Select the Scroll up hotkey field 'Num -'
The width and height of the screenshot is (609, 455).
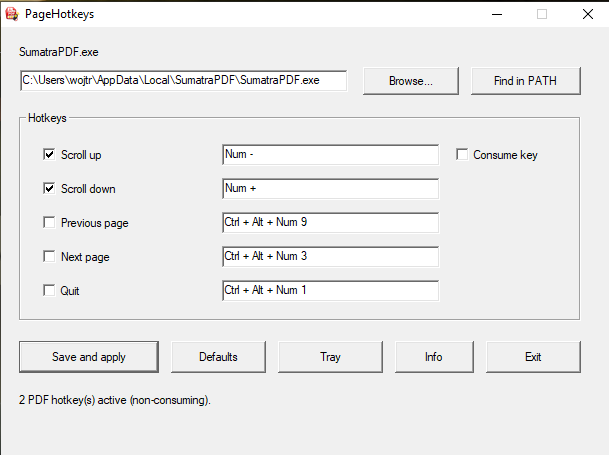[331, 155]
